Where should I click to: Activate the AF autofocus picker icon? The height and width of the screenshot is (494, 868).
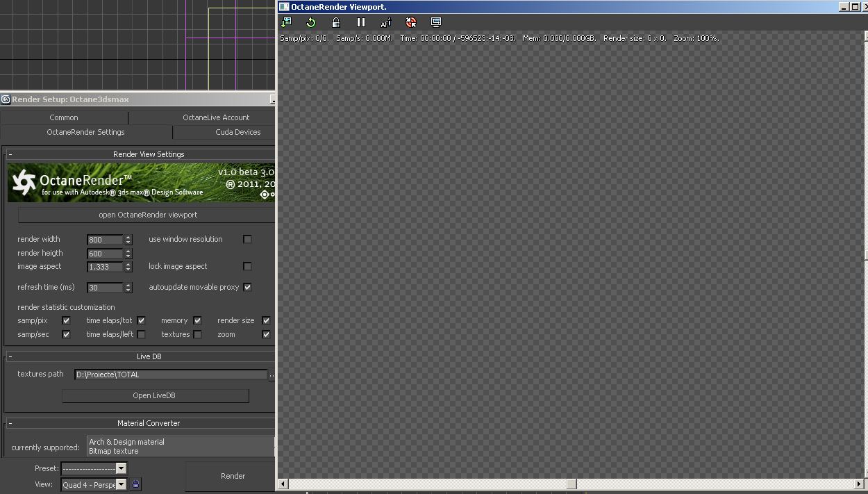(386, 22)
